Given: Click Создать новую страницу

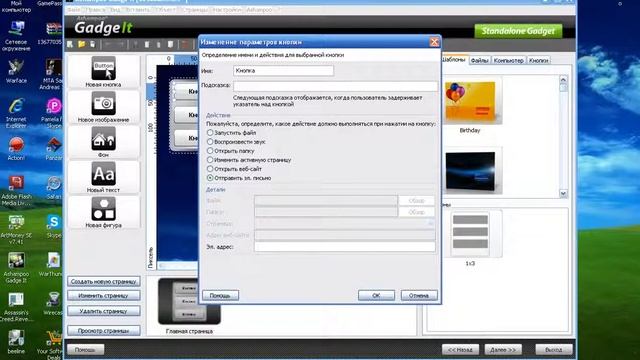Looking at the screenshot, I should coord(104,282).
